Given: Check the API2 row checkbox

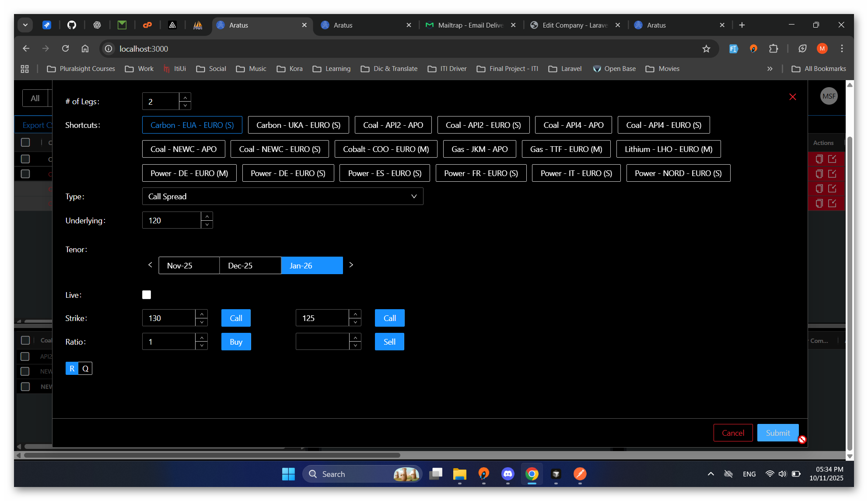Looking at the screenshot, I should click(x=25, y=356).
